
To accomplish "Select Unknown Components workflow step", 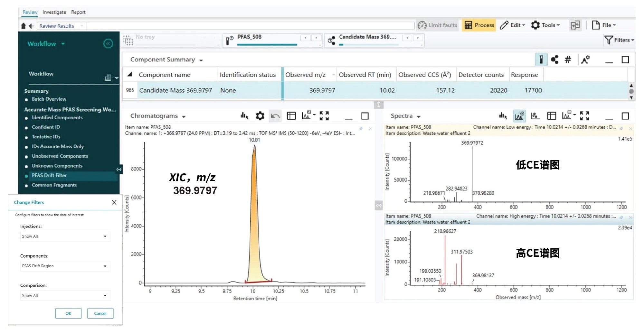I will coord(57,166).
